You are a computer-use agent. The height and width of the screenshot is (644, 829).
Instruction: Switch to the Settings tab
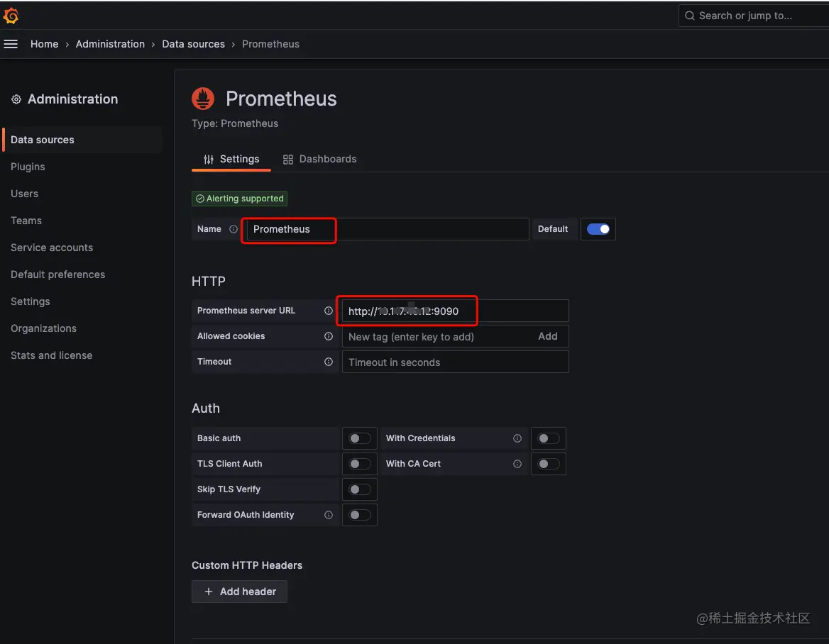coord(231,160)
